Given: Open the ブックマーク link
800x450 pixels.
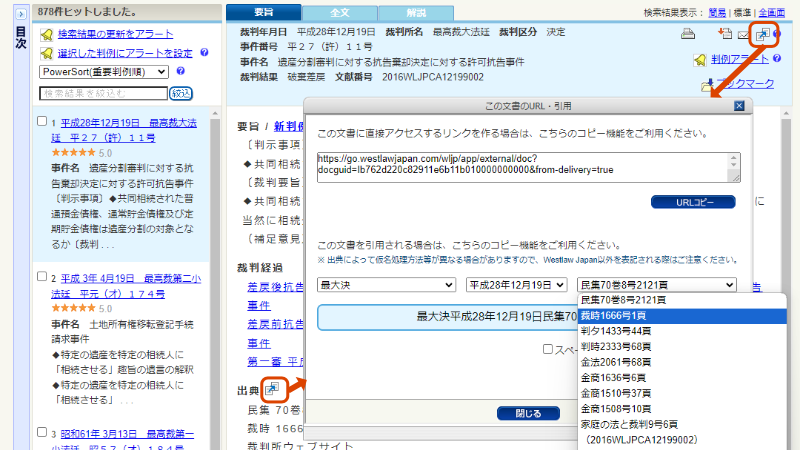Looking at the screenshot, I should [745, 84].
